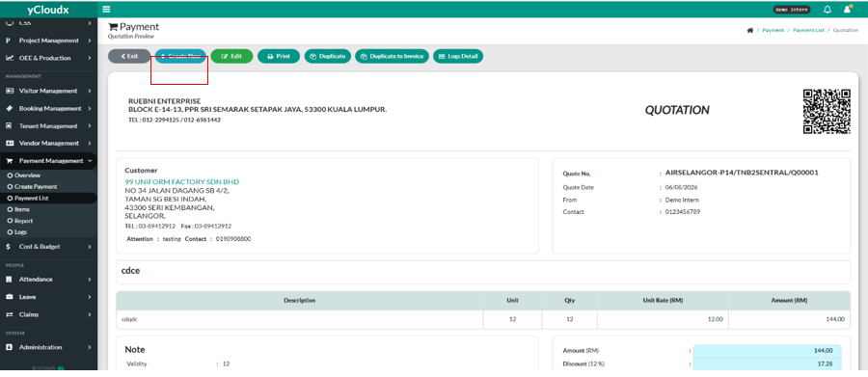Expand Leave menu chevron
The height and width of the screenshot is (377, 868).
(x=89, y=297)
